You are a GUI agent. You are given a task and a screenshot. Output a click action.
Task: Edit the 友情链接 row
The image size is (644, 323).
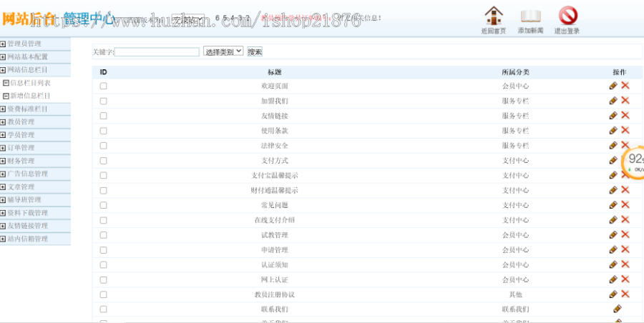pyautogui.click(x=613, y=115)
